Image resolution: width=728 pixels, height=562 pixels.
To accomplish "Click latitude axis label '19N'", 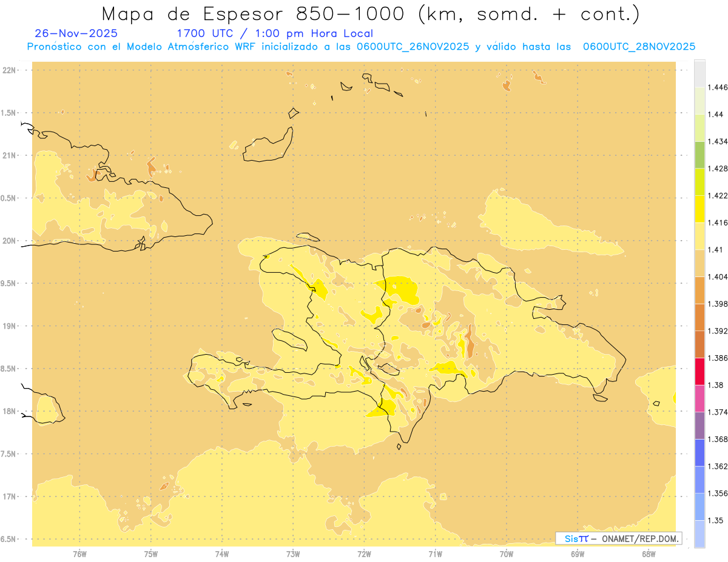I will [x=10, y=326].
